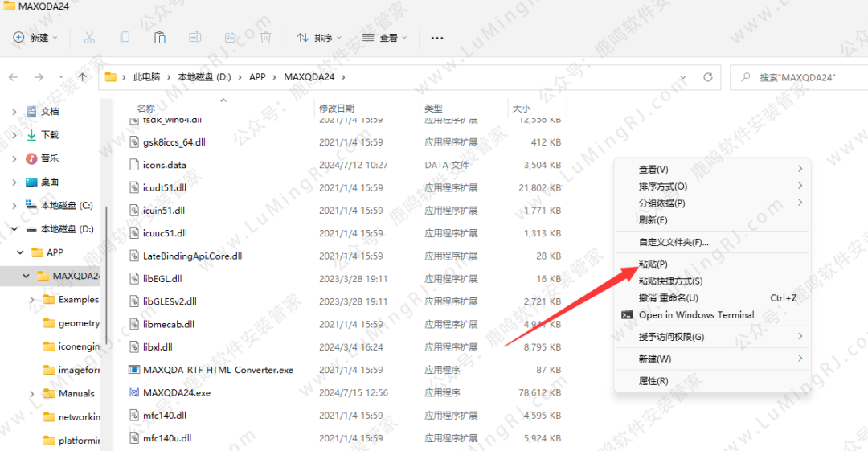The image size is (868, 451).
Task: Click the Share icon in toolbar
Action: click(230, 38)
